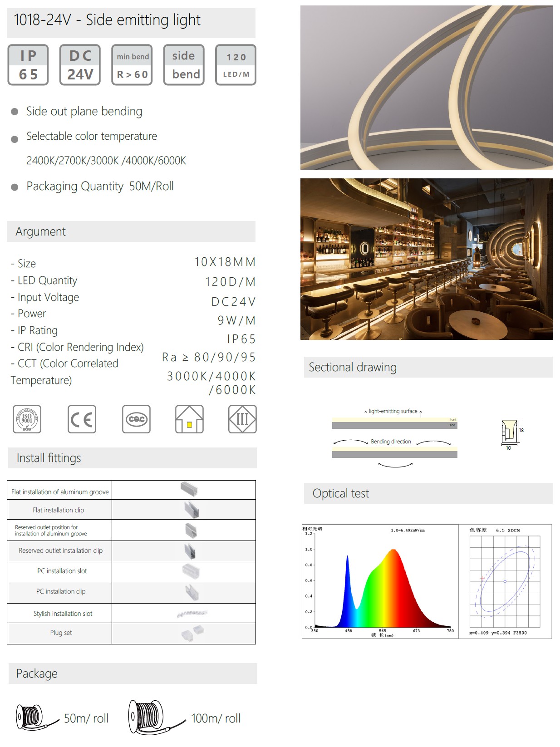This screenshot has height=747, width=560.
Task: Click the 'Side out plane bending' bullet
Action: [84, 112]
